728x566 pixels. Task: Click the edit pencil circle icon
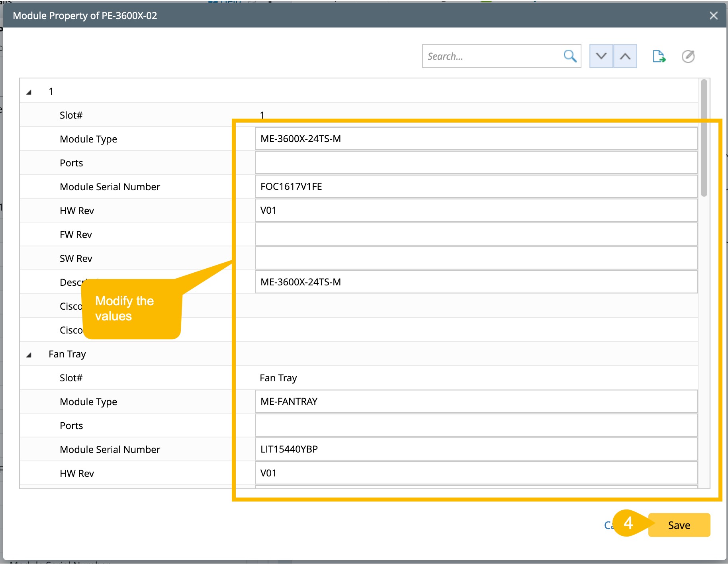(x=688, y=56)
